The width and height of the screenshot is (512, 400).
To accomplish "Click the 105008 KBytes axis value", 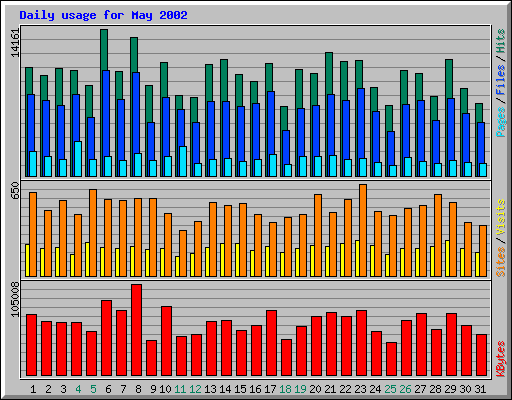I will 15,300.
